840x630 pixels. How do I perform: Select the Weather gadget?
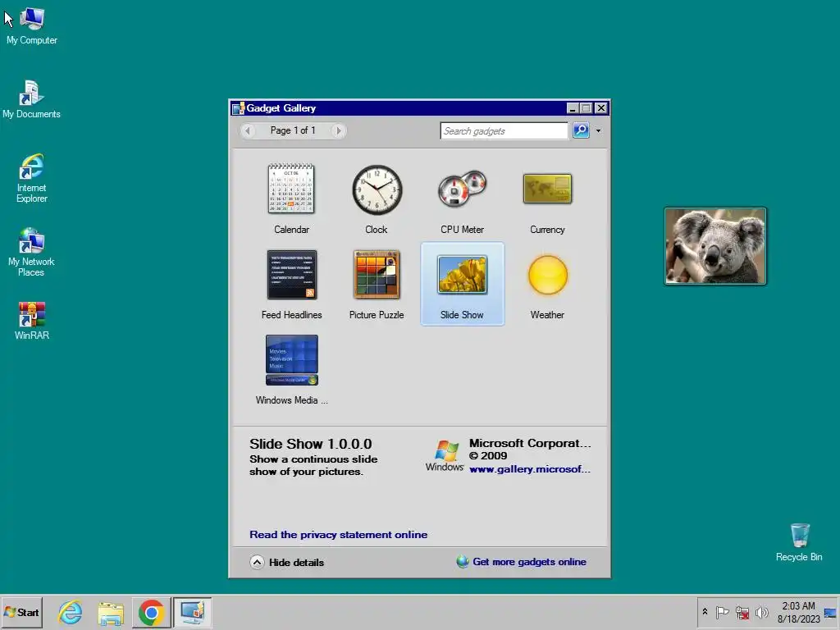(x=547, y=284)
